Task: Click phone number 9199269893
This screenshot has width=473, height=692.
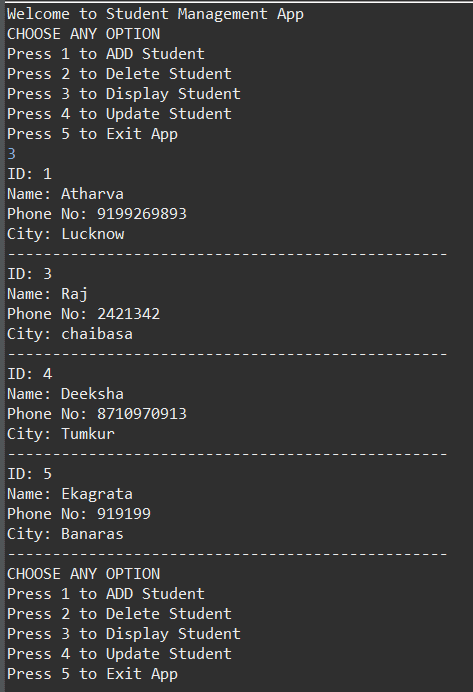Action: click(x=142, y=214)
